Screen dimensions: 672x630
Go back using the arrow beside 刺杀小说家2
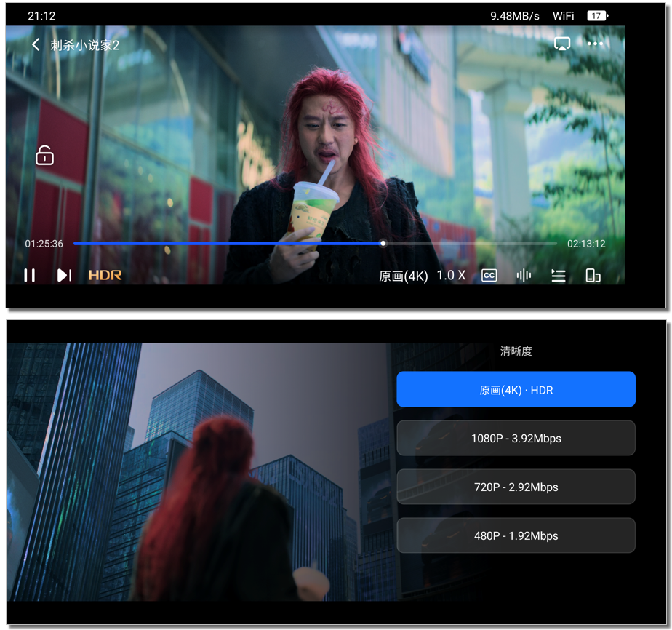point(36,44)
